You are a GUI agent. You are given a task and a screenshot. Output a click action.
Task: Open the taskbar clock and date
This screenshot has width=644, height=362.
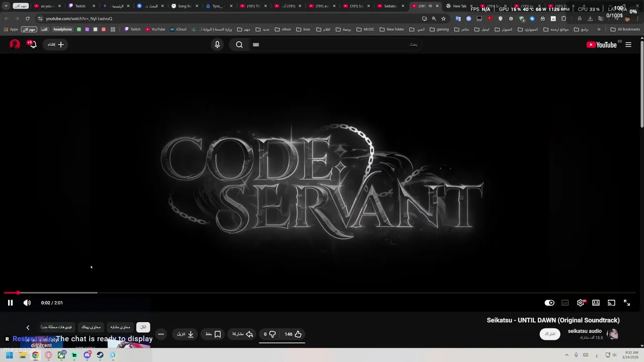click(631, 355)
